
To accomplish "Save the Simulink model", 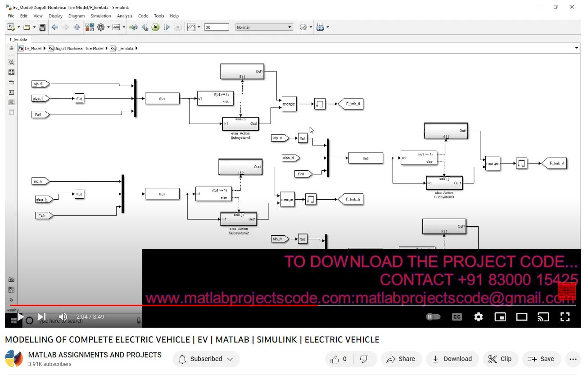I will 42,27.
